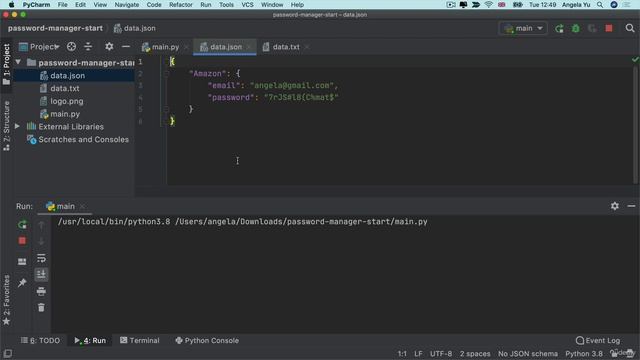Change UTF-8 file encoding
Image resolution: width=640 pixels, height=360 pixels.
pyautogui.click(x=441, y=353)
